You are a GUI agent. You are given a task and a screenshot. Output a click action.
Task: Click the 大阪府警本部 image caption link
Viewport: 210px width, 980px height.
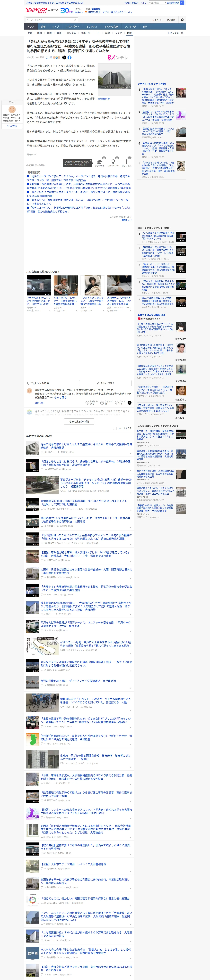click(x=104, y=98)
